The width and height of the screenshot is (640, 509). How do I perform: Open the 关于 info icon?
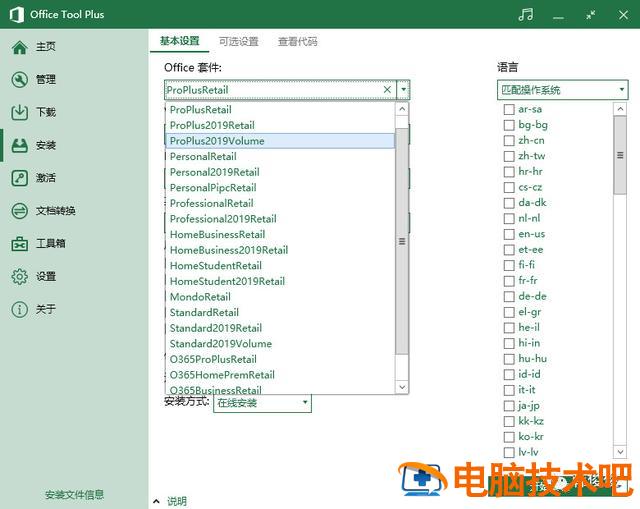19,309
